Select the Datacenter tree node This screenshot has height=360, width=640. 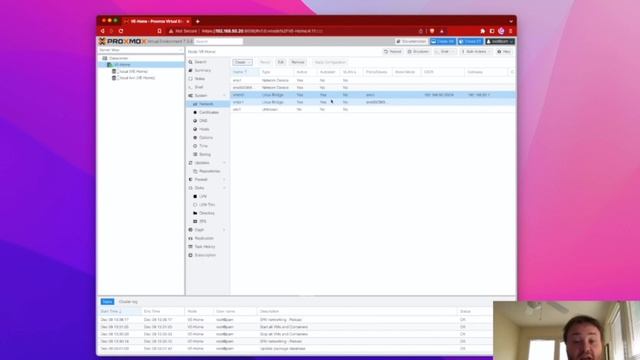[x=118, y=58]
